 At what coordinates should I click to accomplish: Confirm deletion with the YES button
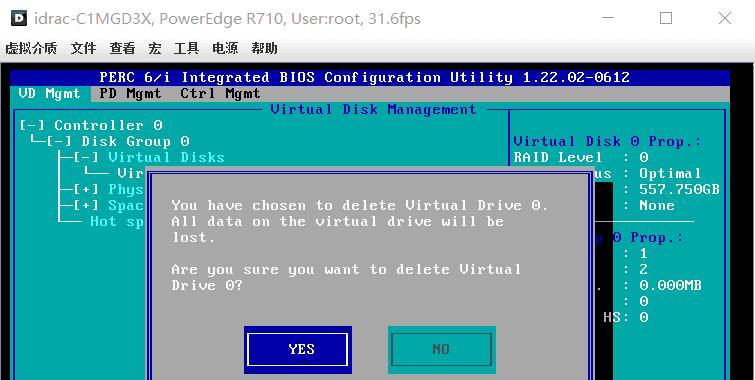click(x=298, y=350)
